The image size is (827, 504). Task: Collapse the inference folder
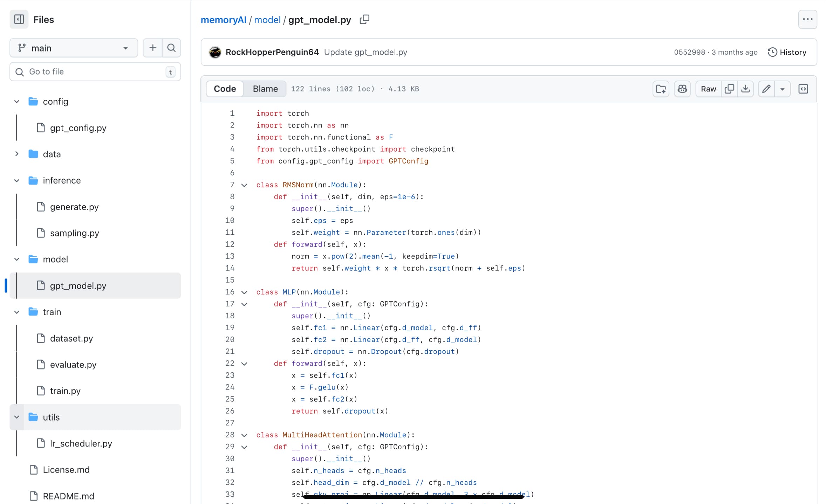coord(16,180)
